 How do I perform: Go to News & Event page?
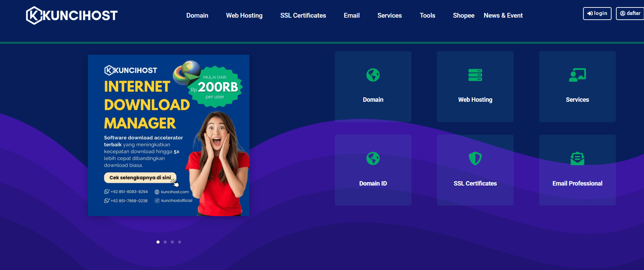503,16
